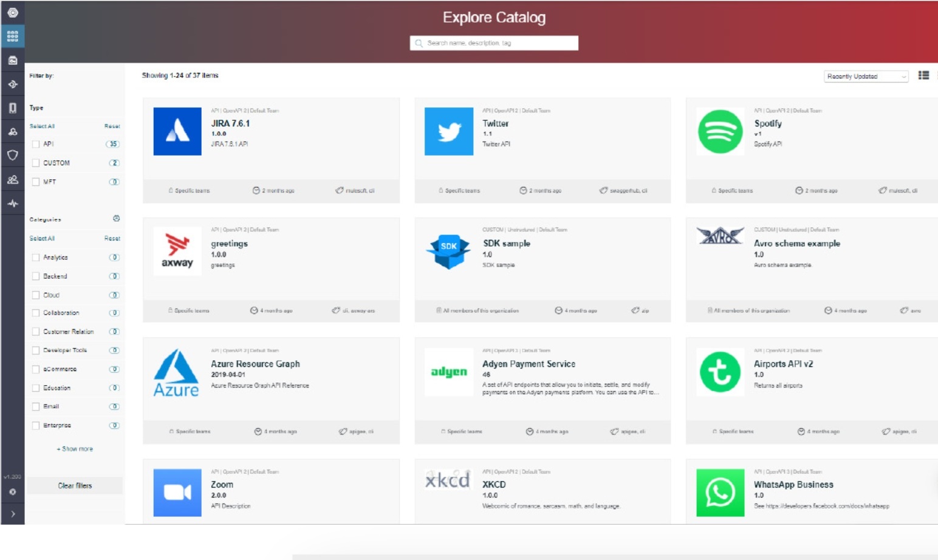Open the teams people icon in sidebar
The width and height of the screenshot is (938, 560).
12,180
